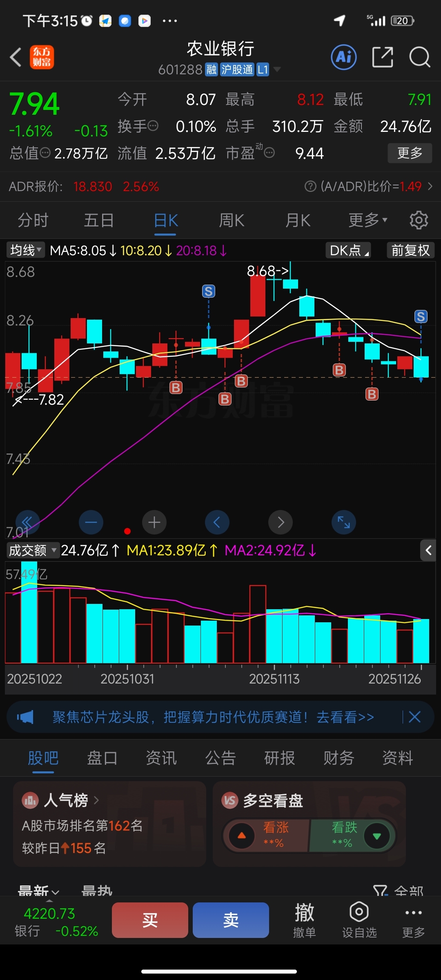Open the 成交额 indicator dropdown
The image size is (441, 980).
(x=33, y=550)
